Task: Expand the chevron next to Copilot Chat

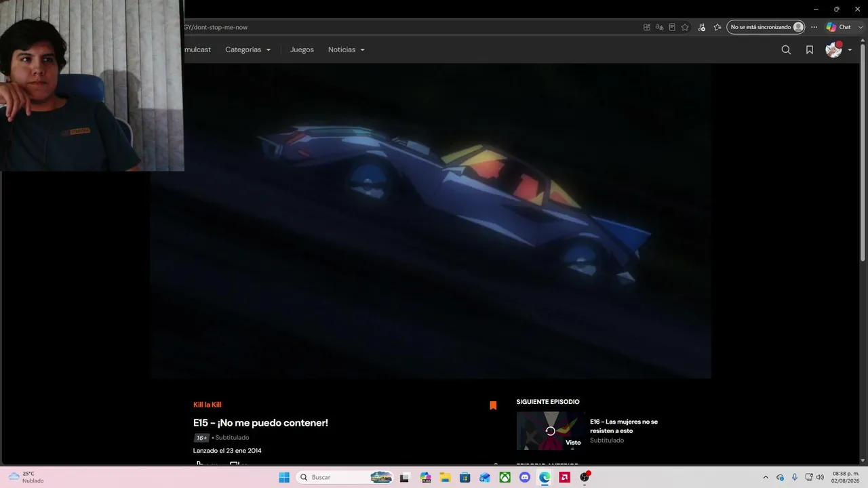Action: [859, 27]
